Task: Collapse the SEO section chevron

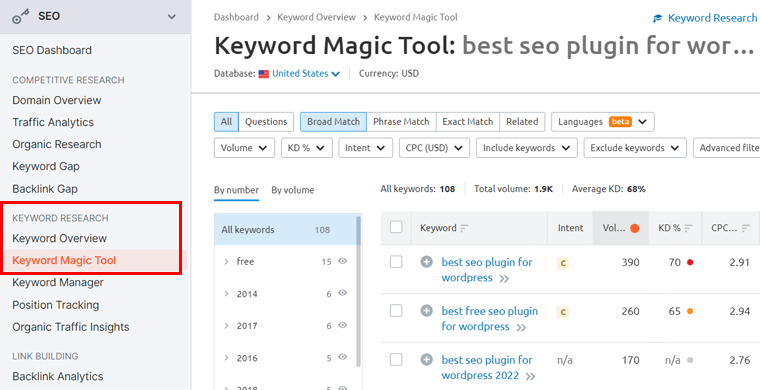Action: tap(172, 16)
